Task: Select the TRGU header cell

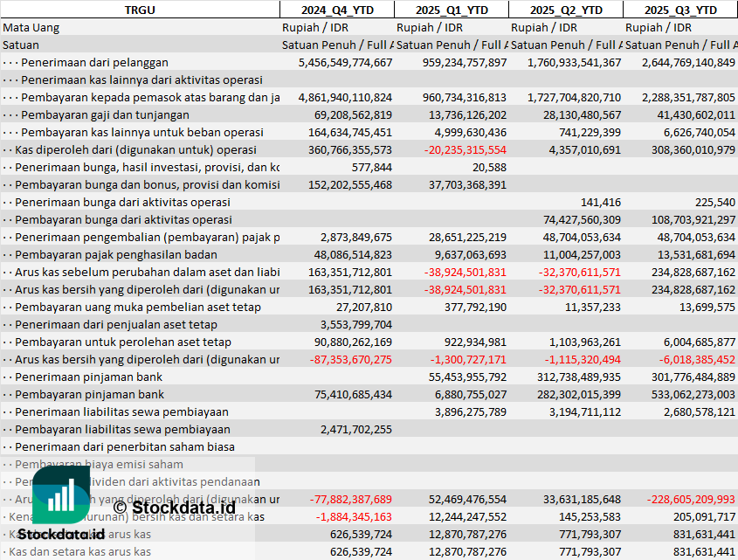Action: pos(140,10)
